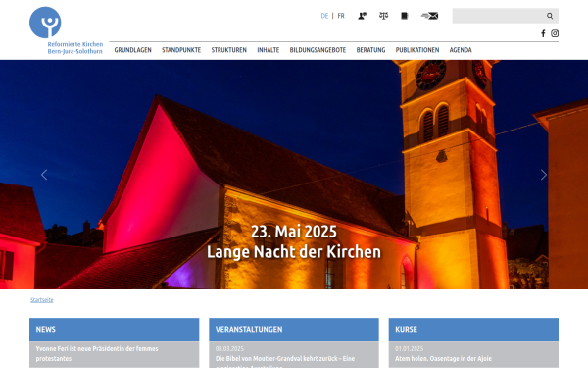Open the Strukturen menu

[x=228, y=50]
